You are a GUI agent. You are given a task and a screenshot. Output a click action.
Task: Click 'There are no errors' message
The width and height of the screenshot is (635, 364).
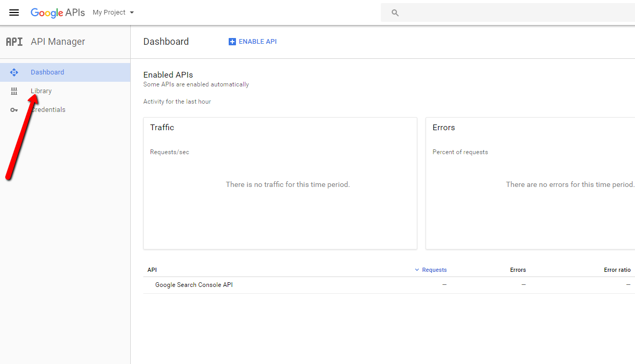[570, 184]
